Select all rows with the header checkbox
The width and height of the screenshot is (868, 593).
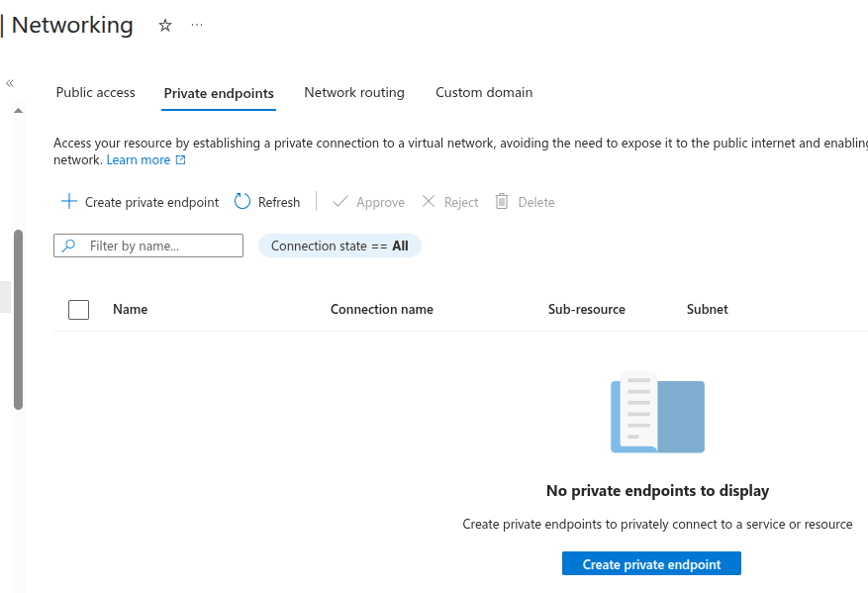pos(78,309)
